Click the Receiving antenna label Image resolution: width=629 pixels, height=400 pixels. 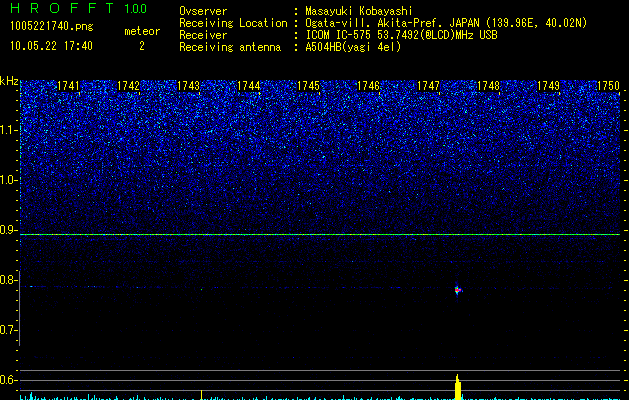pos(230,47)
